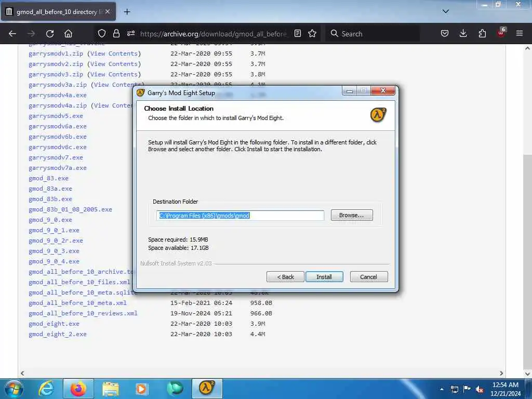532x399 pixels.
Task: Open garrysmodv6c.exe link
Action: [58, 147]
